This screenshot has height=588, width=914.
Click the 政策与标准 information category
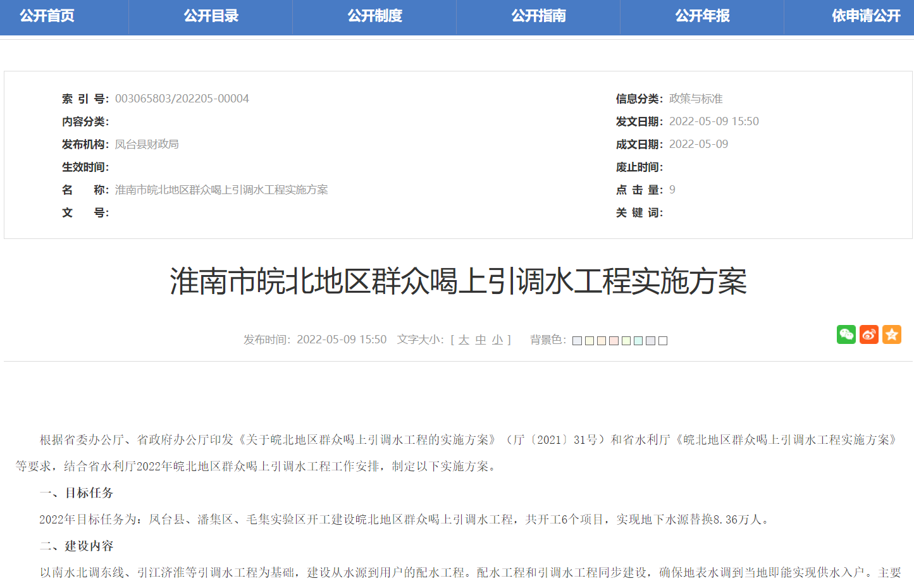pyautogui.click(x=696, y=98)
